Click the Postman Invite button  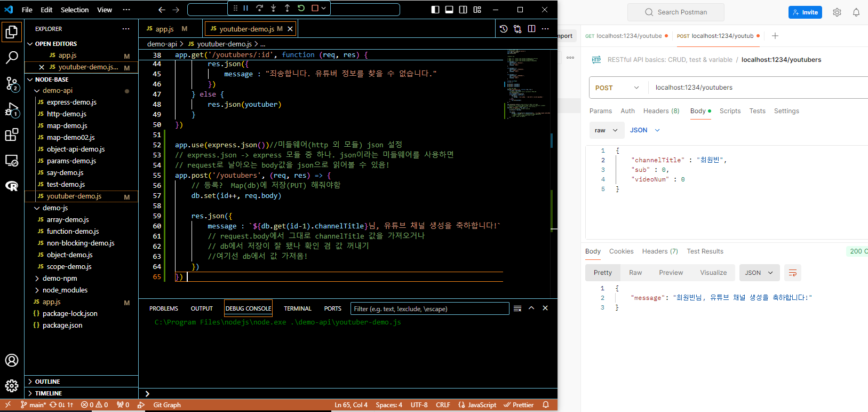click(805, 12)
